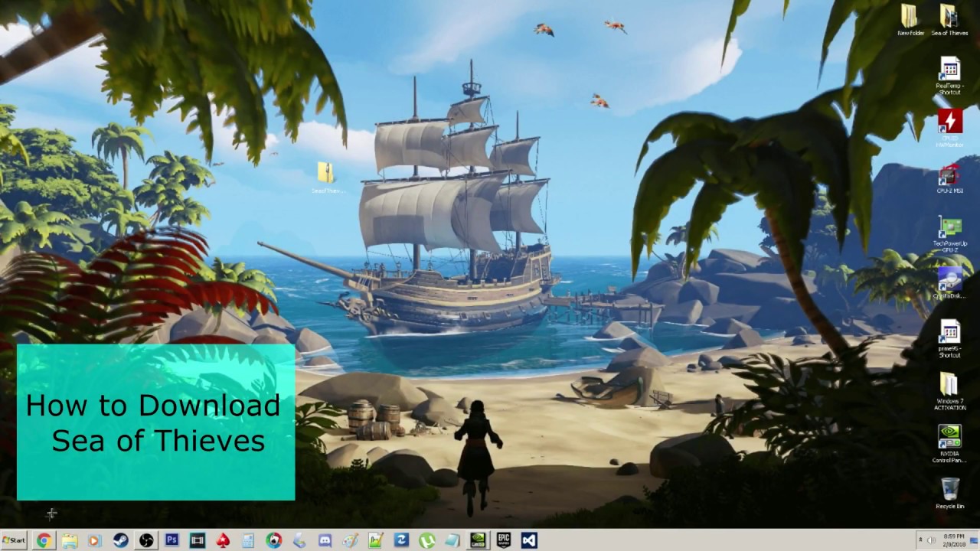Image resolution: width=980 pixels, height=551 pixels.
Task: Click the red-green circular taskbar icon
Action: pos(273,540)
